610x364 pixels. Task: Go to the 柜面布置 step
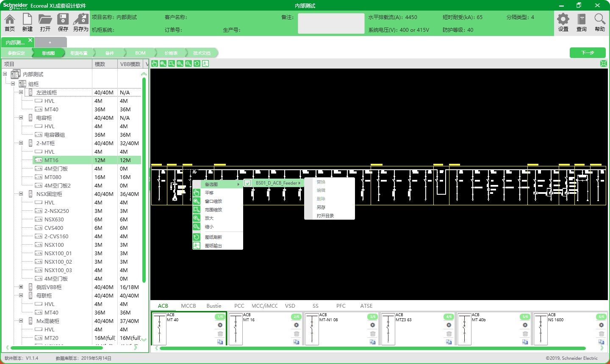click(79, 53)
